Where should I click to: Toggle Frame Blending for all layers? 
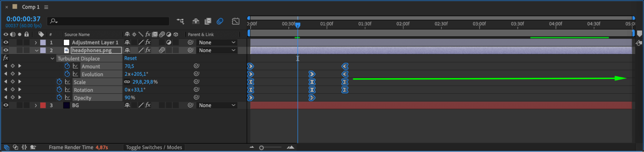[x=208, y=21]
